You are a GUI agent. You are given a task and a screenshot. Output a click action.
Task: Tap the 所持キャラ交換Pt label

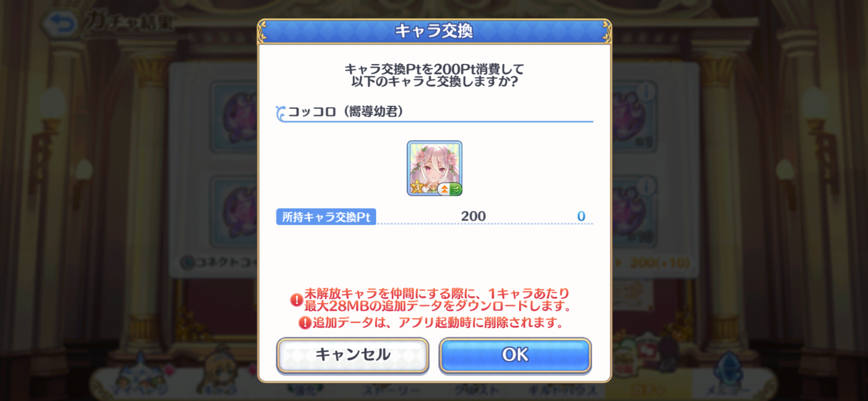(326, 217)
